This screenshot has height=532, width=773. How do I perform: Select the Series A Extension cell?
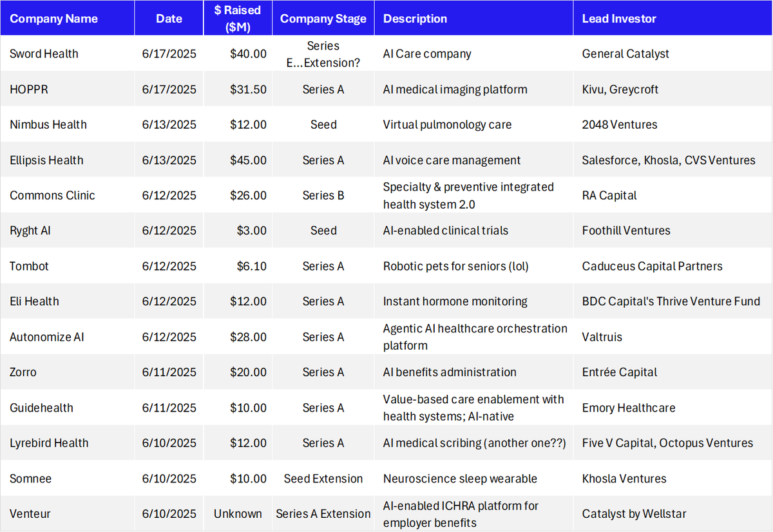323,514
